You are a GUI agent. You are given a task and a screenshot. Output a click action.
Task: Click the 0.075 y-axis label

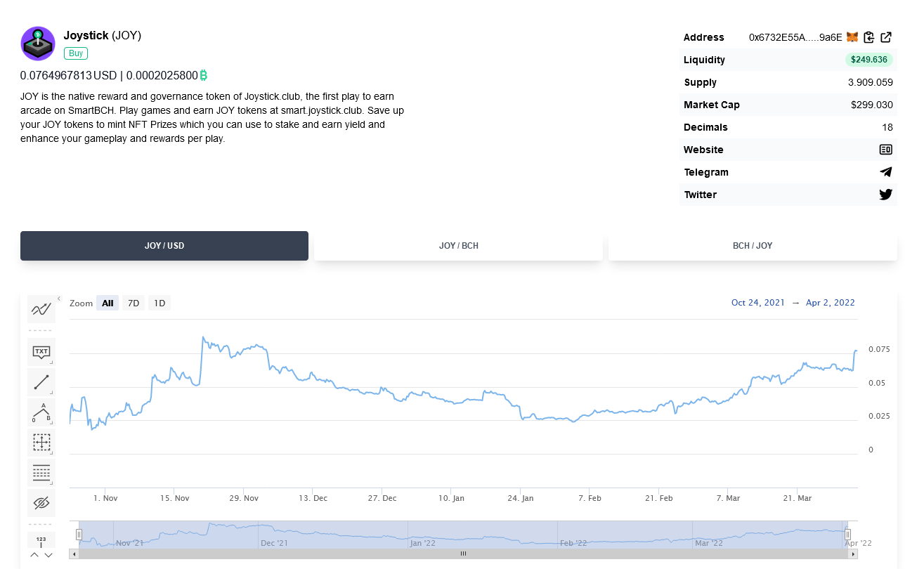[x=879, y=349]
